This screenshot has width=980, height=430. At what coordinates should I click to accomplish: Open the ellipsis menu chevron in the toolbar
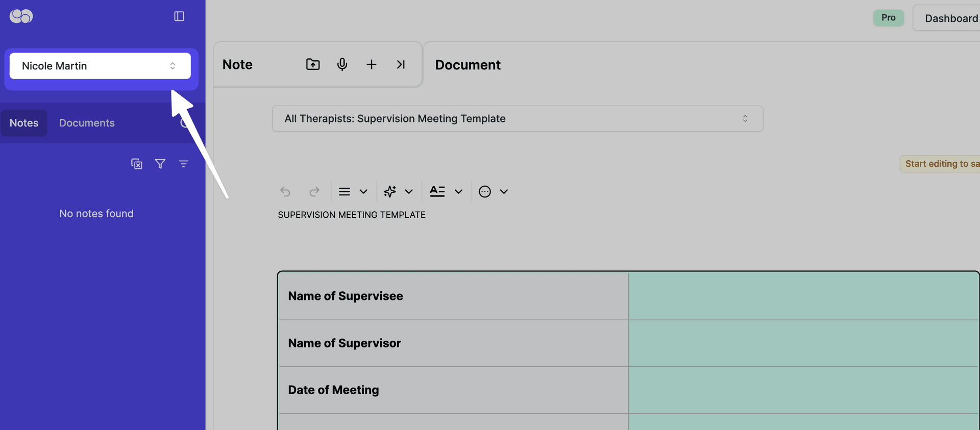(x=504, y=191)
